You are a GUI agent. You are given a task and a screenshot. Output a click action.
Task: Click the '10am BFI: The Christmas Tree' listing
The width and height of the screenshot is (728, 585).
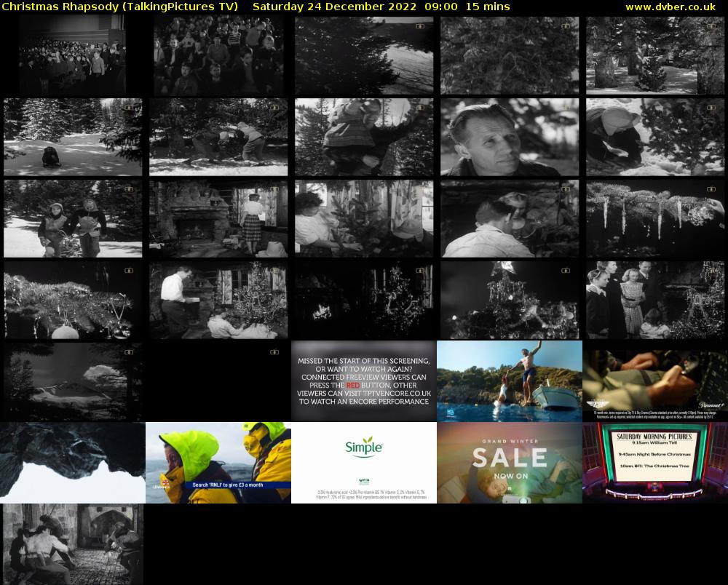[x=654, y=466]
